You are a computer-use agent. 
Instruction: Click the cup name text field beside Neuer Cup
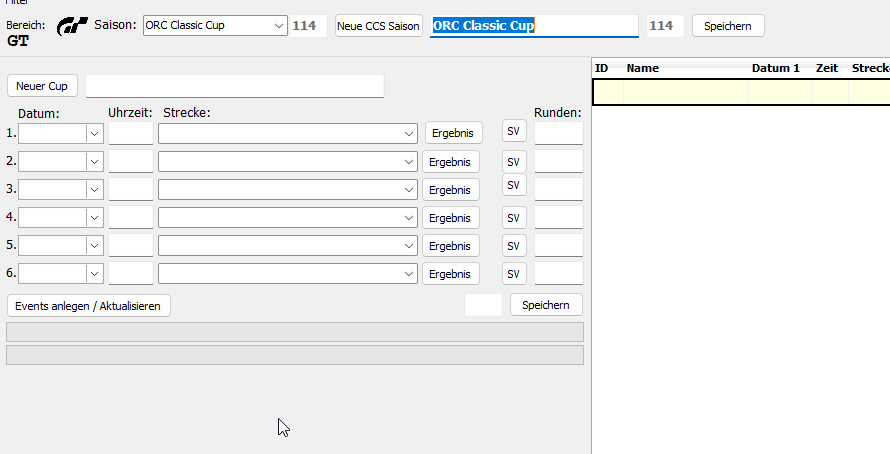pyautogui.click(x=235, y=86)
